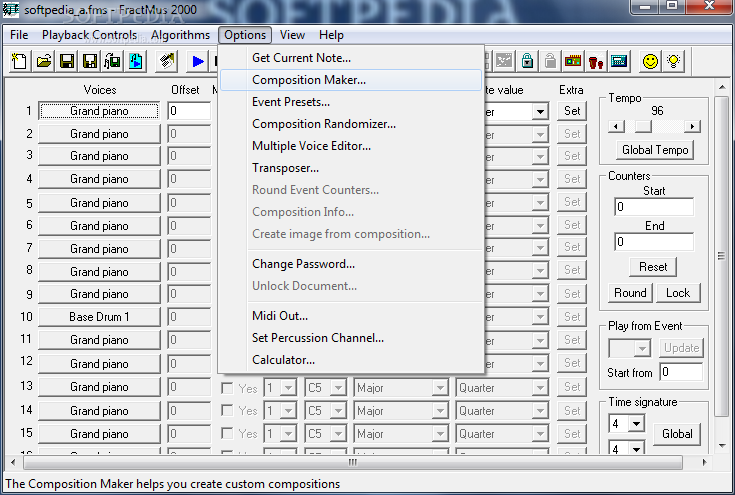735x495 pixels.
Task: Open the Help menu
Action: coord(331,35)
